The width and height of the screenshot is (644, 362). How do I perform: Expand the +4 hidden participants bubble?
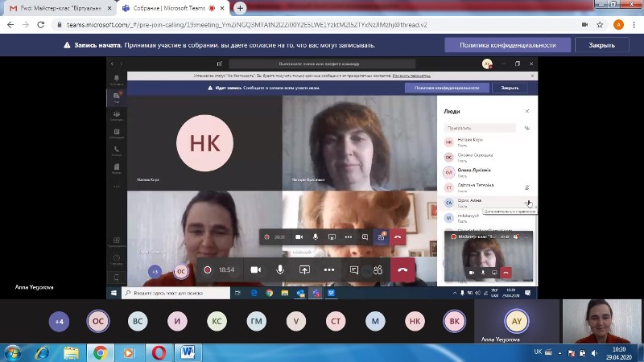pyautogui.click(x=59, y=321)
